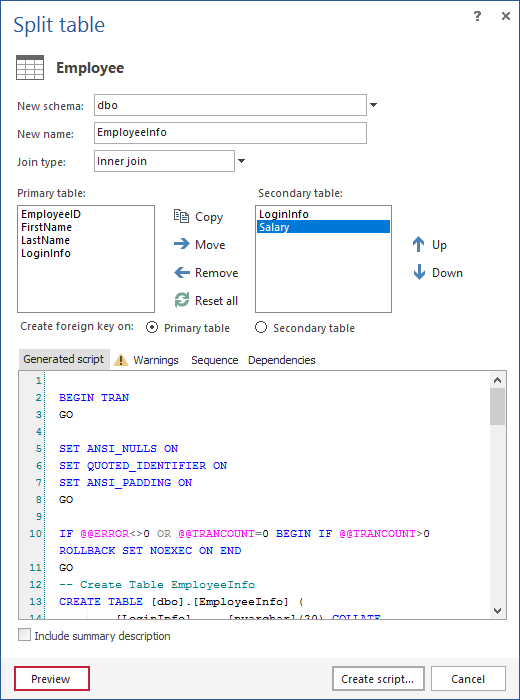Viewport: 520px width, 700px height.
Task: Click line number 13 in script gutter
Action: (x=35, y=602)
